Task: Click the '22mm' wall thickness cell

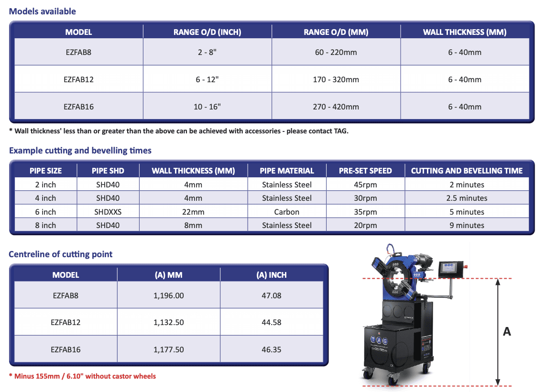Action: (193, 212)
